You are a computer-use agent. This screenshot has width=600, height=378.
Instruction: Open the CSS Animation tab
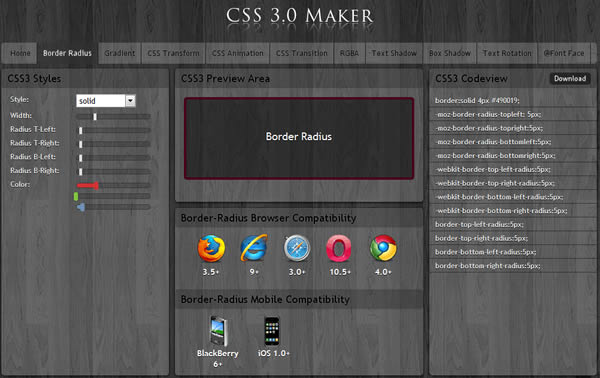[x=238, y=53]
